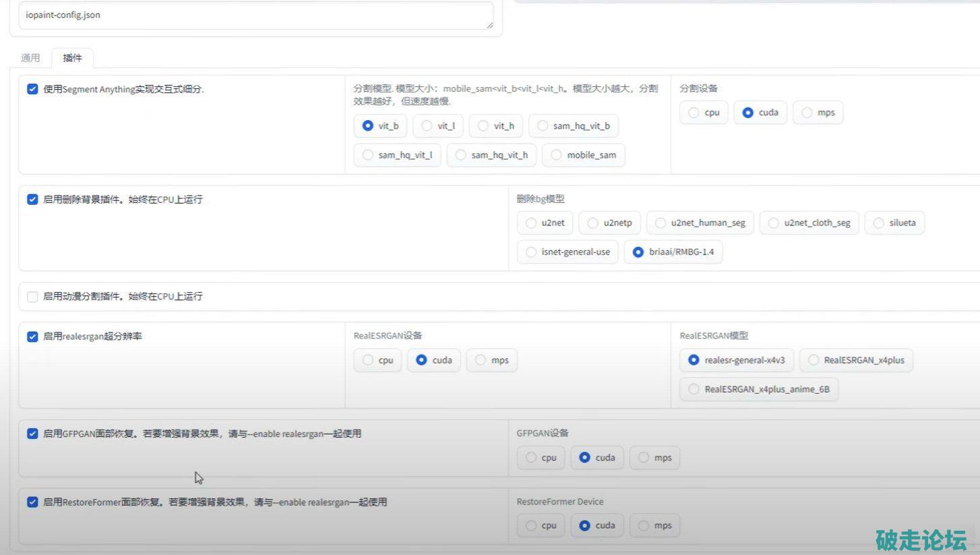Click the iopaint-config.json text field

(x=255, y=15)
